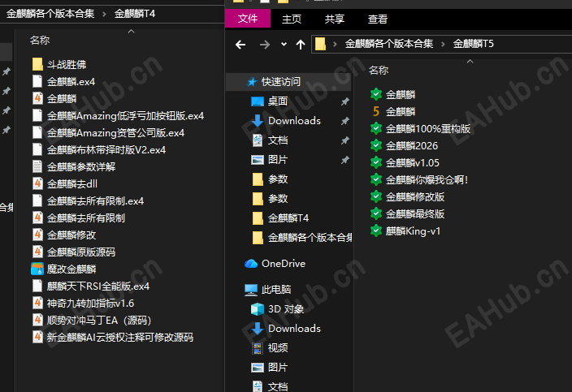
Task: Click the 新金麒麟AI云授权注释可修改源码 file icon
Action: 37,338
